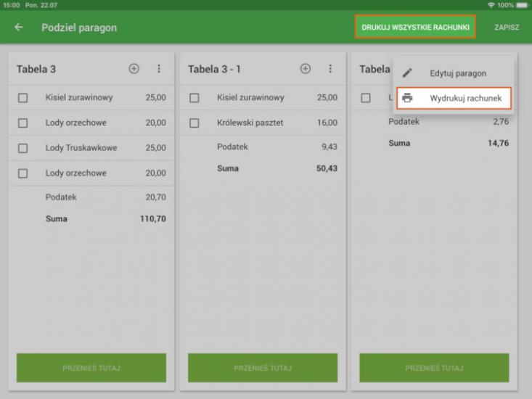532x399 pixels.
Task: Tick Lody Truskawkowe checkbox
Action: [23, 148]
